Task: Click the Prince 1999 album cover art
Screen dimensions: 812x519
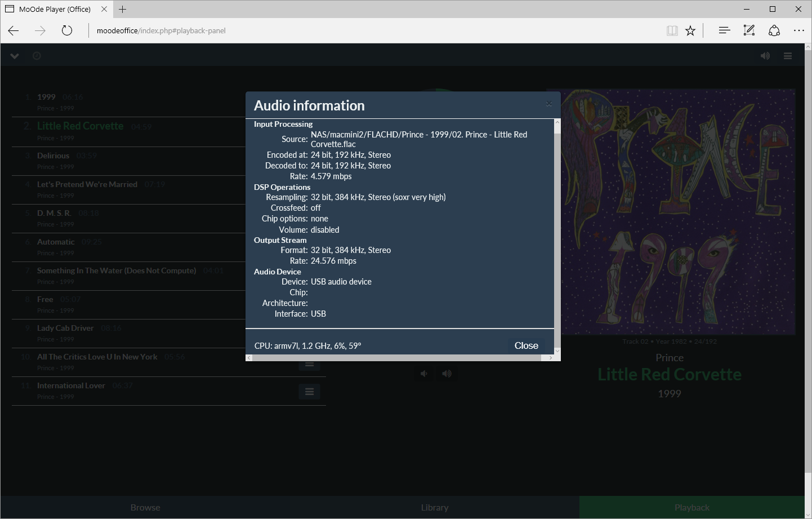Action: click(x=678, y=212)
